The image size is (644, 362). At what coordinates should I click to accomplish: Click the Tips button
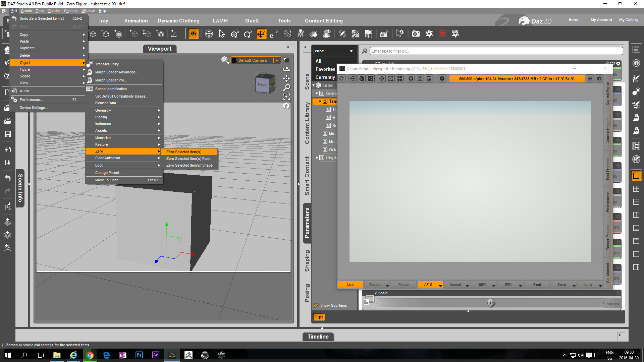pyautogui.click(x=319, y=317)
